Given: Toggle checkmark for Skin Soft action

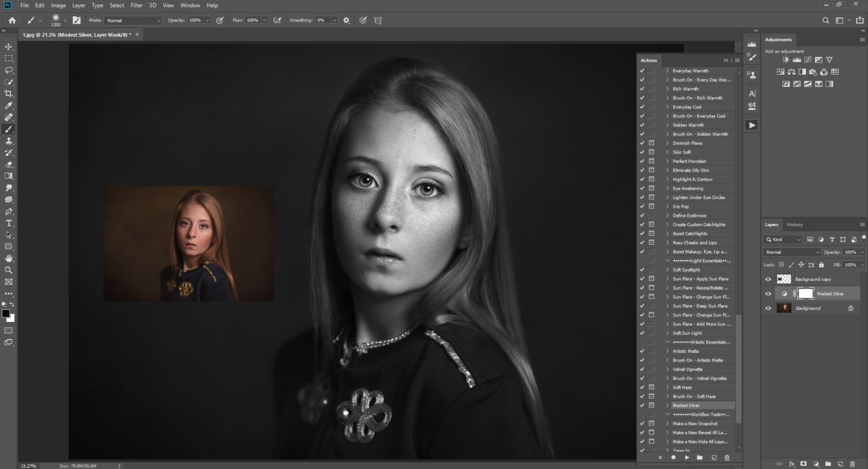Looking at the screenshot, I should click(642, 152).
